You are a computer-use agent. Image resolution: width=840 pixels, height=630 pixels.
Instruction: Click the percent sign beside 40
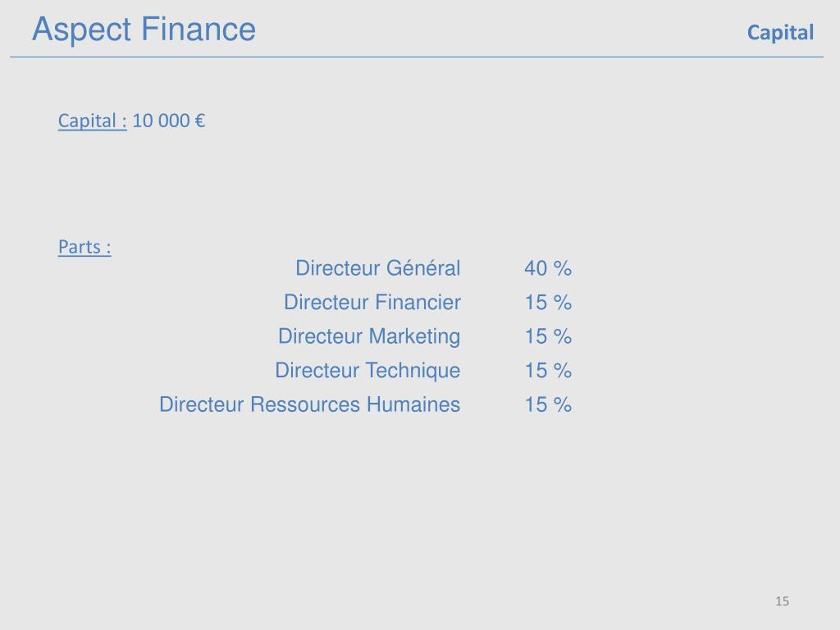click(x=563, y=268)
